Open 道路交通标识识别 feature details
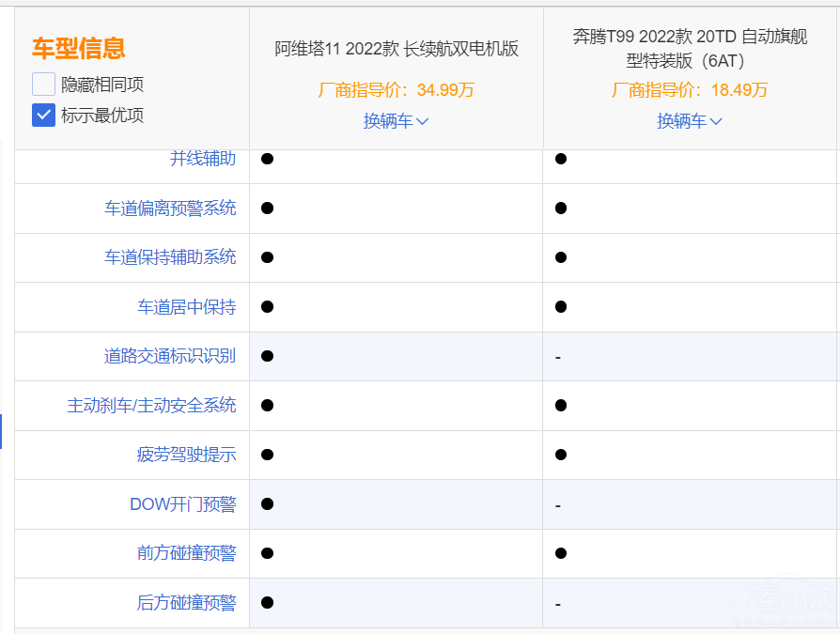The width and height of the screenshot is (840, 634). tap(170, 356)
